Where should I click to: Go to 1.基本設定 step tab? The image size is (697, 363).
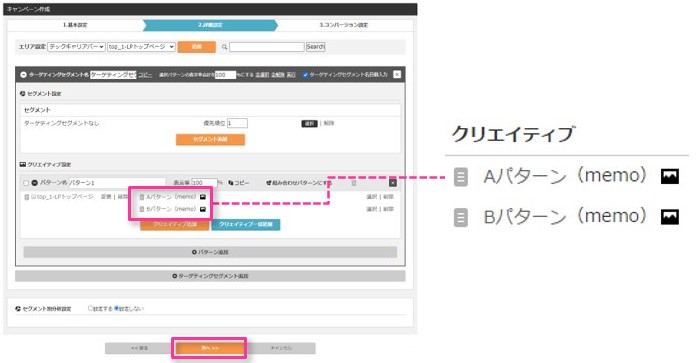75,25
